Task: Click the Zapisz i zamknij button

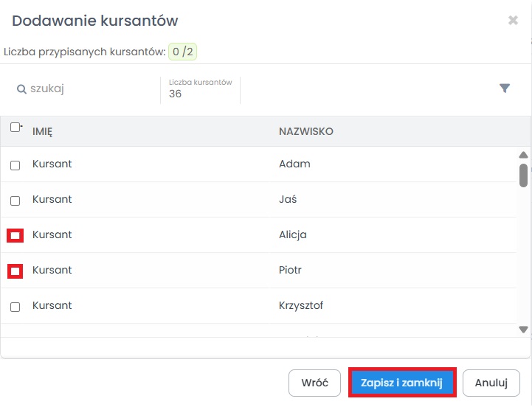Action: 402,383
